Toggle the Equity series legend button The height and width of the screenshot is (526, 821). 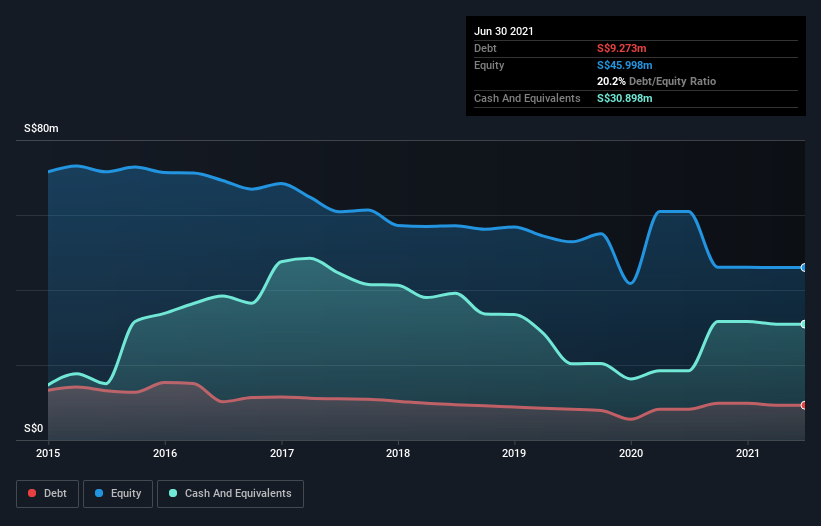(118, 494)
